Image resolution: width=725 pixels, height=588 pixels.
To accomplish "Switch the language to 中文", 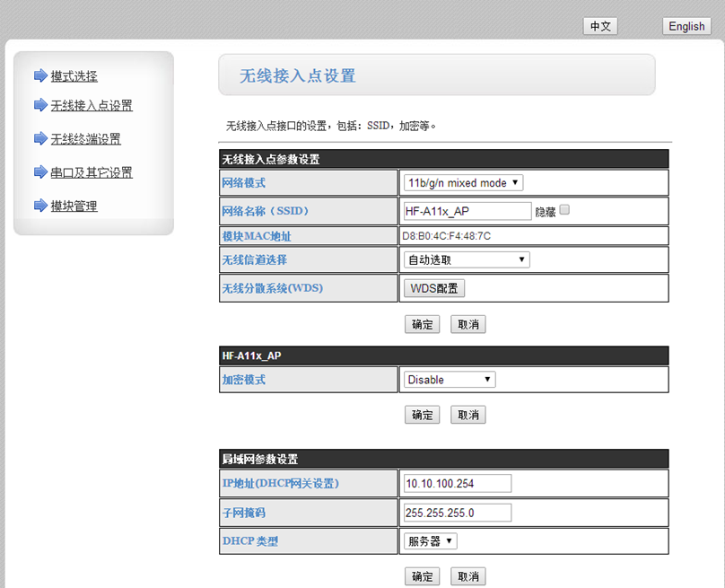I will pos(600,26).
